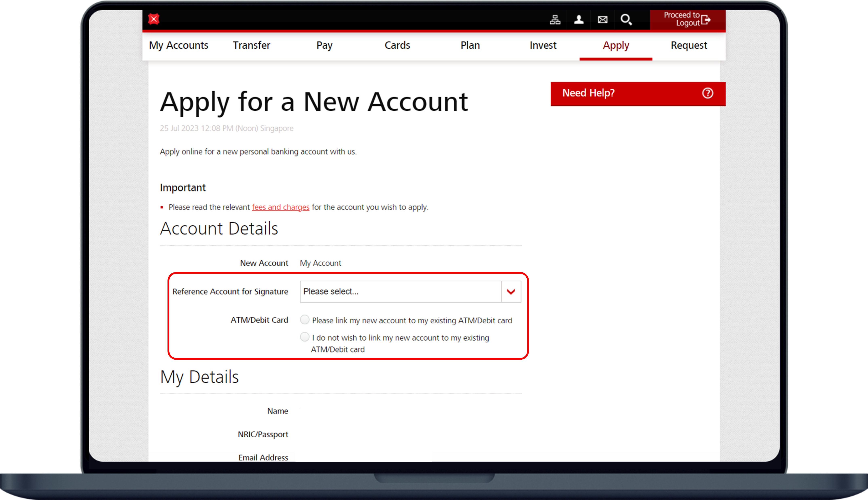Click the '25 Jul 2023 12:08 PM' timestamp
The height and width of the screenshot is (500, 868).
227,128
